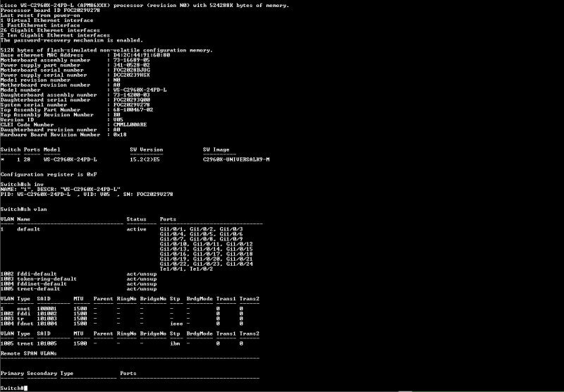564x392 pixels.
Task: Click the "Remote SPAN VLANs" heading
Action: [x=28, y=353]
